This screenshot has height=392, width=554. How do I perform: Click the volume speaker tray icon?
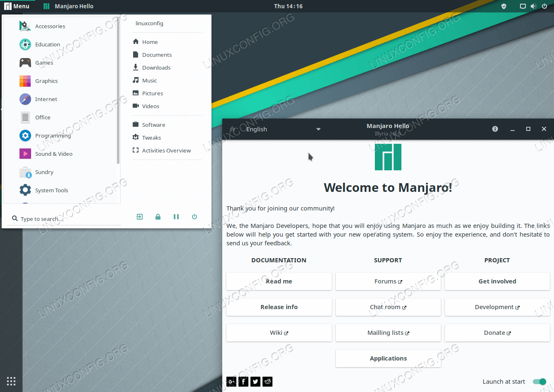tap(533, 6)
